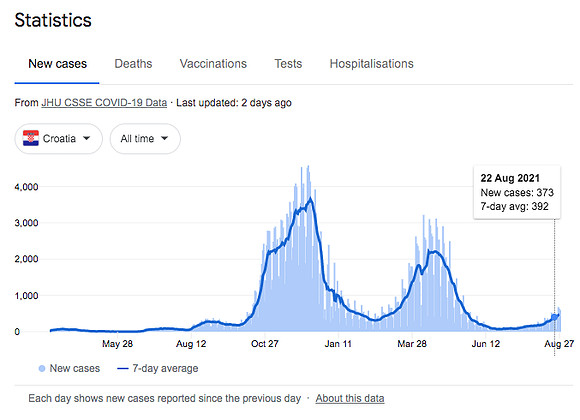Screen dimensions: 580x420
Task: Open the About this data link
Action: 350,398
